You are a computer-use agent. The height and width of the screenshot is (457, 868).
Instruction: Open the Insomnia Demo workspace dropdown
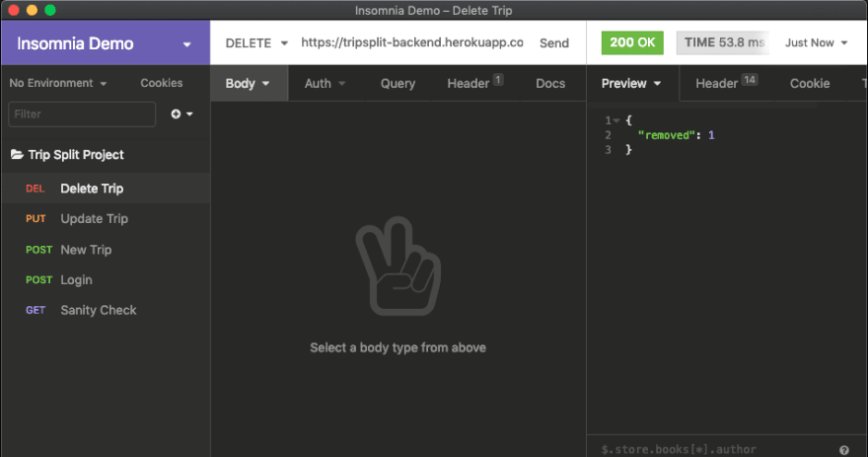pos(106,43)
